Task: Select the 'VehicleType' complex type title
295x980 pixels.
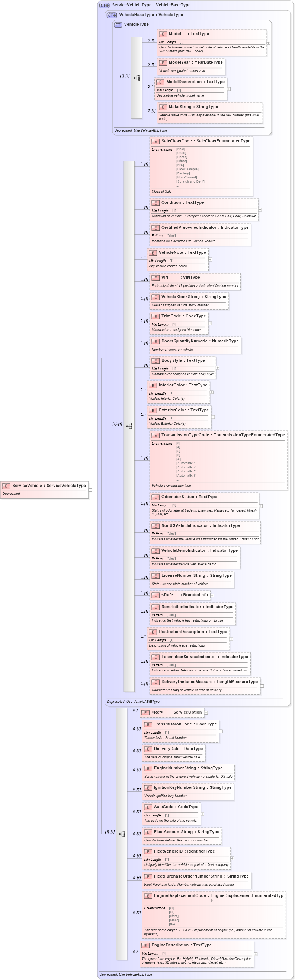Action: coord(136,24)
